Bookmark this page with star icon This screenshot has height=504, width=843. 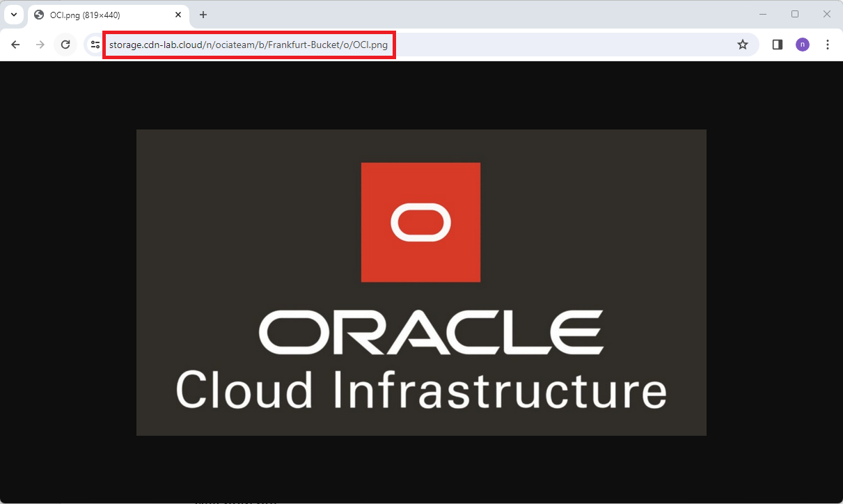pos(743,45)
